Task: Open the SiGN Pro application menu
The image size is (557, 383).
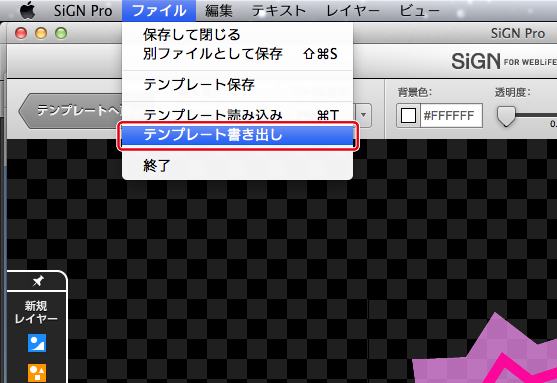Action: click(x=83, y=10)
